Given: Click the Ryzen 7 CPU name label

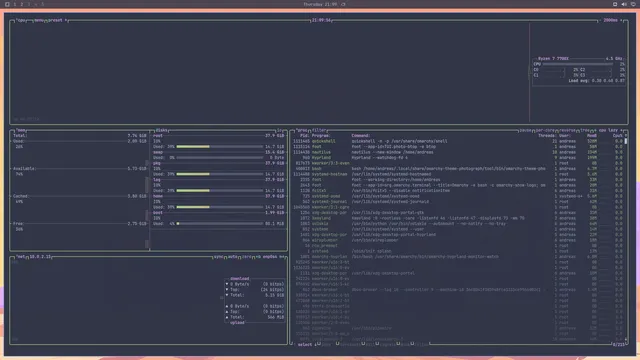Looking at the screenshot, I should coord(553,59).
